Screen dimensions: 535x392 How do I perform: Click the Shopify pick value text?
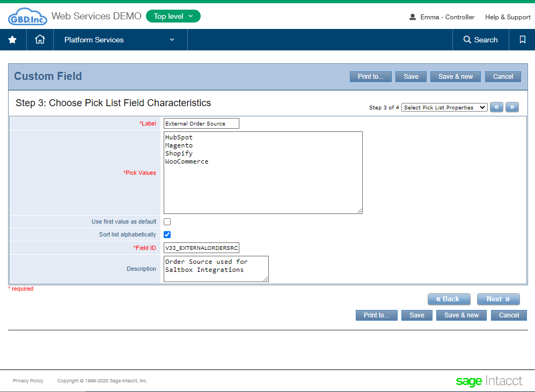point(179,153)
